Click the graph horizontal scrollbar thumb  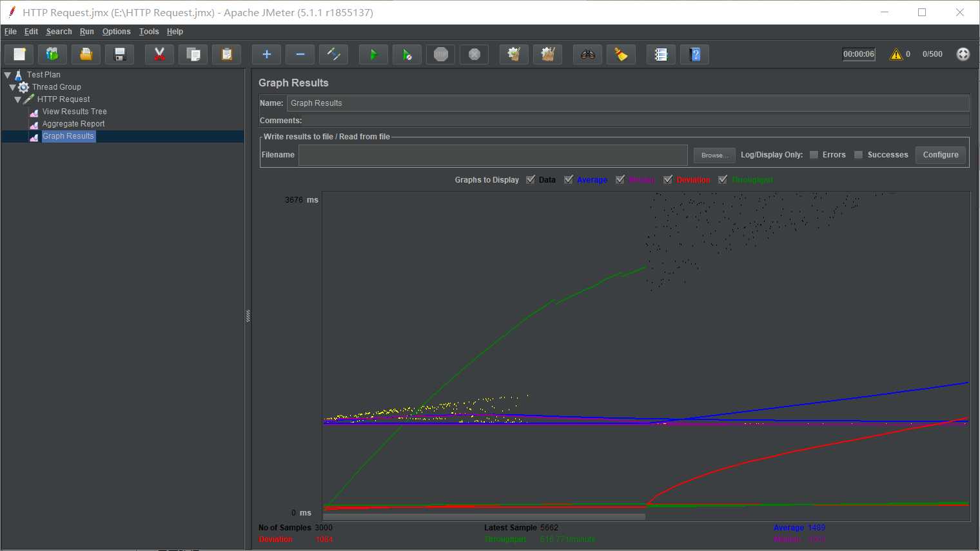pos(484,517)
